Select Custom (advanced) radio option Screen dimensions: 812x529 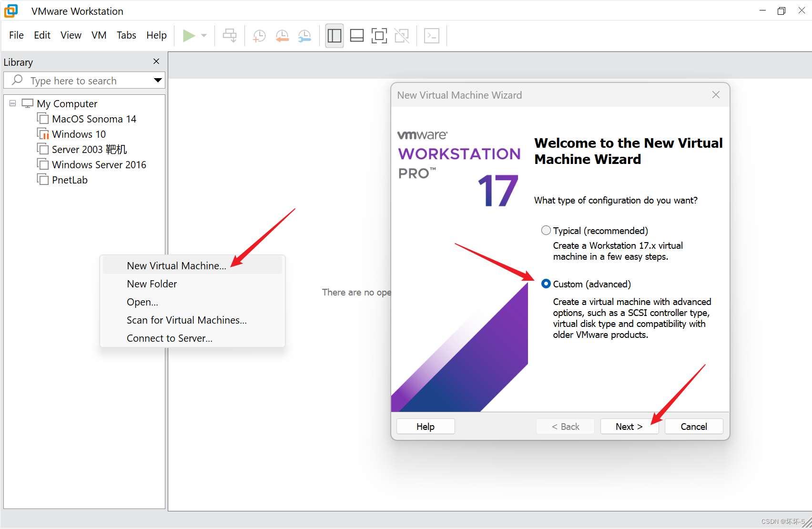click(x=546, y=284)
